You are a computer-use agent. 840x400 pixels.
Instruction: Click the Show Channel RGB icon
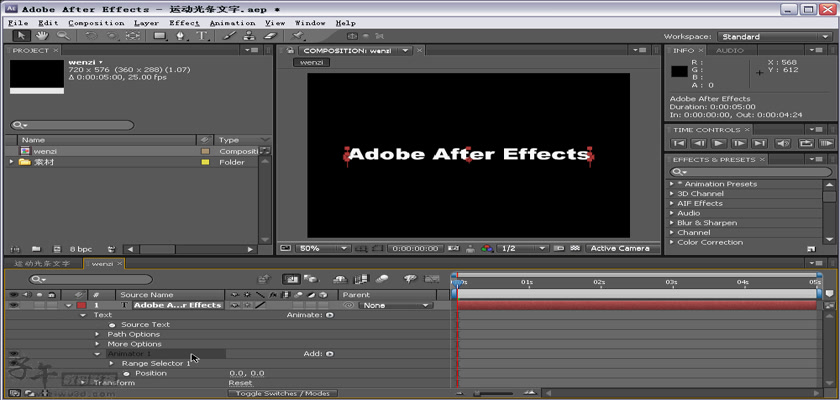pyautogui.click(x=487, y=248)
